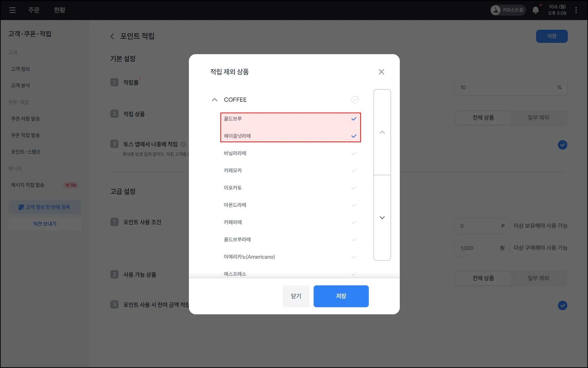Toggle the COFFEE category select-all check
The image size is (588, 368).
pos(355,100)
